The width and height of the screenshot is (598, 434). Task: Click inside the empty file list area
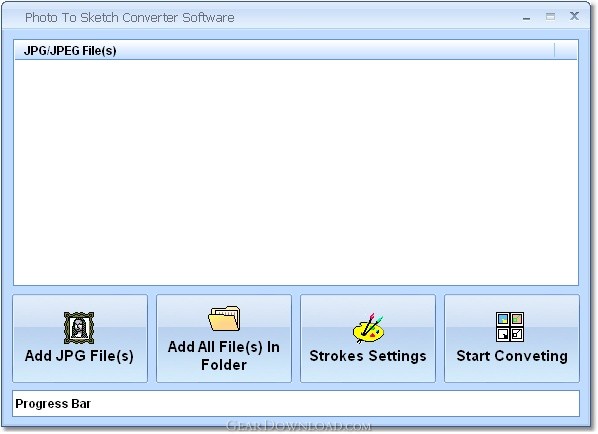coord(296,172)
